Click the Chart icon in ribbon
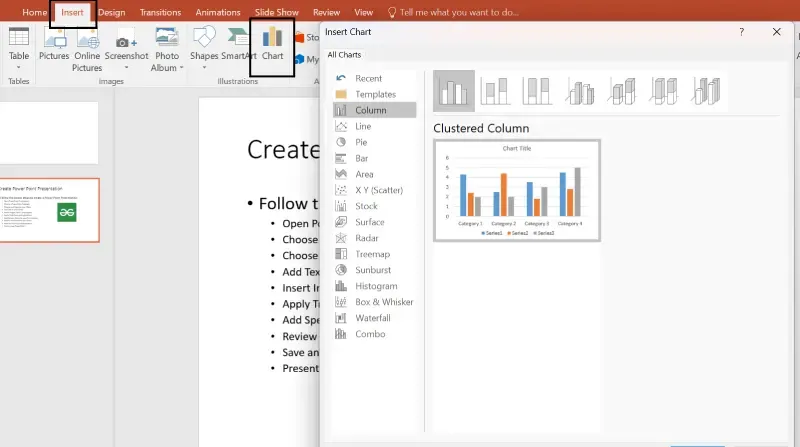This screenshot has width=800, height=447. (272, 46)
